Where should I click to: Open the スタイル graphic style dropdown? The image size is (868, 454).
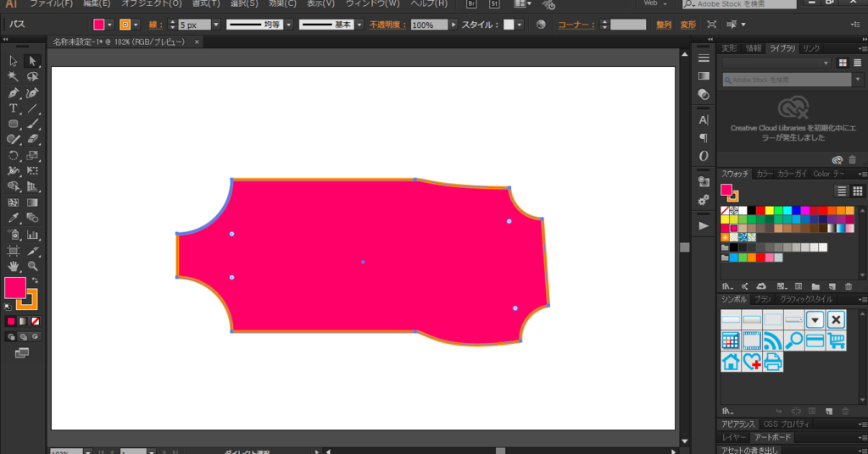coord(520,25)
